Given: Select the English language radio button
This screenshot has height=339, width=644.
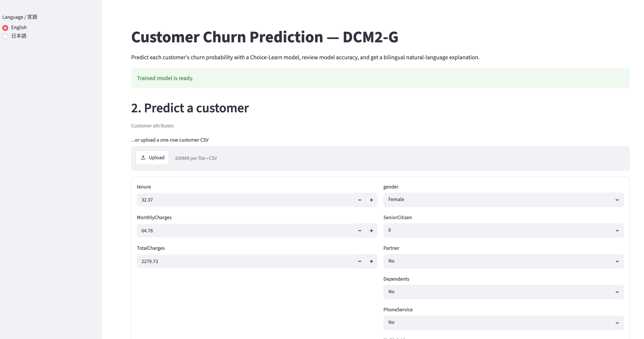Looking at the screenshot, I should pos(5,28).
